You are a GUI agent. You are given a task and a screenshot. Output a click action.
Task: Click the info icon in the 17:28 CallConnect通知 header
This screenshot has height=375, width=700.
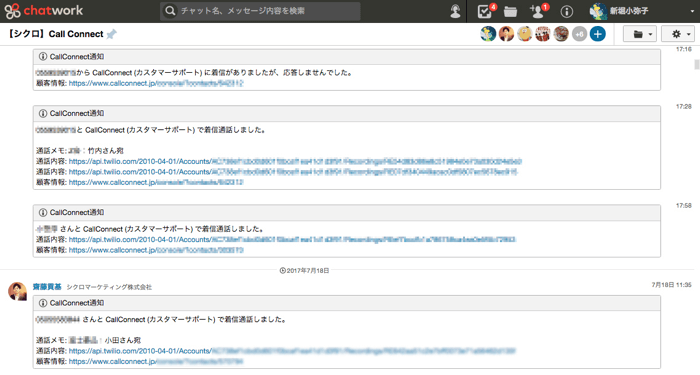click(x=43, y=113)
